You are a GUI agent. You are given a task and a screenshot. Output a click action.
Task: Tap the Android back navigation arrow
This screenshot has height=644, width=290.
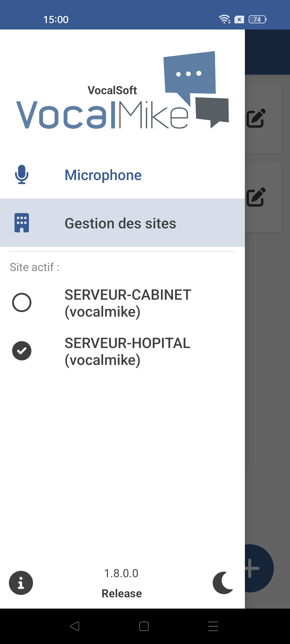75,626
